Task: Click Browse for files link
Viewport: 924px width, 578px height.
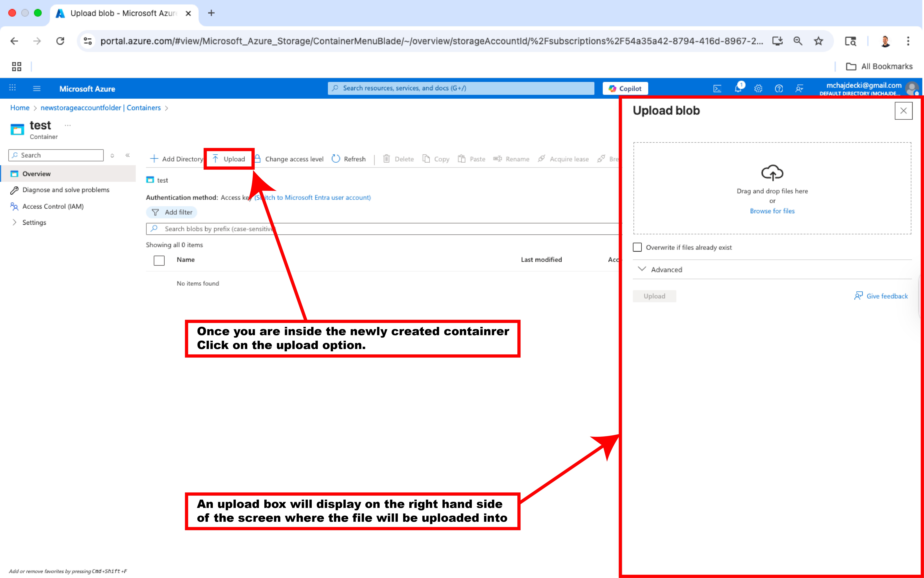Action: (x=772, y=211)
